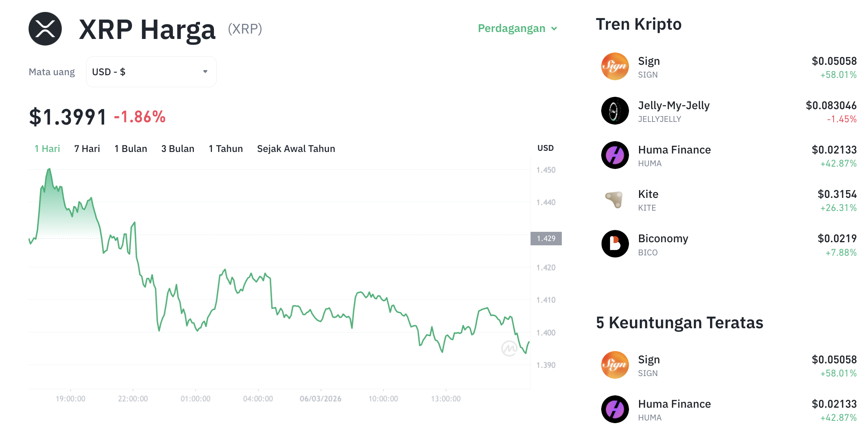The height and width of the screenshot is (432, 868).
Task: Select the 3 Bulan range option
Action: click(178, 148)
